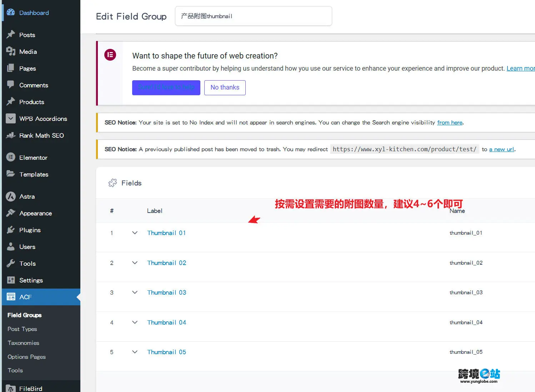The width and height of the screenshot is (535, 392).
Task: Dismiss survey with No thanks button
Action: pyautogui.click(x=225, y=87)
